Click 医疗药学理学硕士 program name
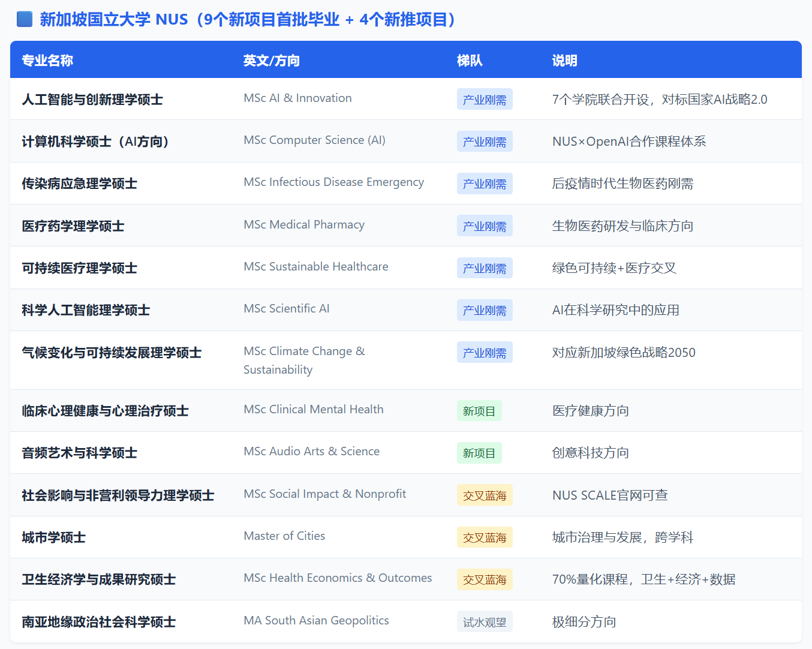812x649 pixels. click(x=73, y=226)
